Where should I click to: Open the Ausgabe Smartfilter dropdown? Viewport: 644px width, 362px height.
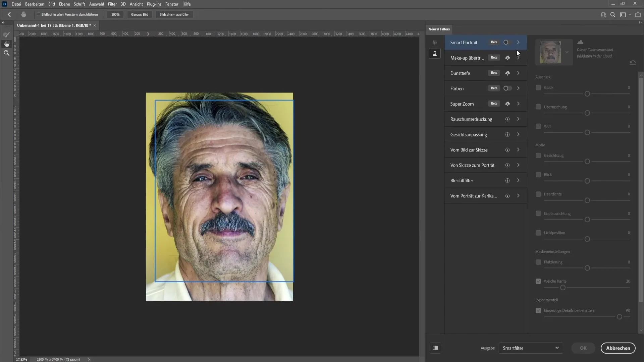click(531, 348)
